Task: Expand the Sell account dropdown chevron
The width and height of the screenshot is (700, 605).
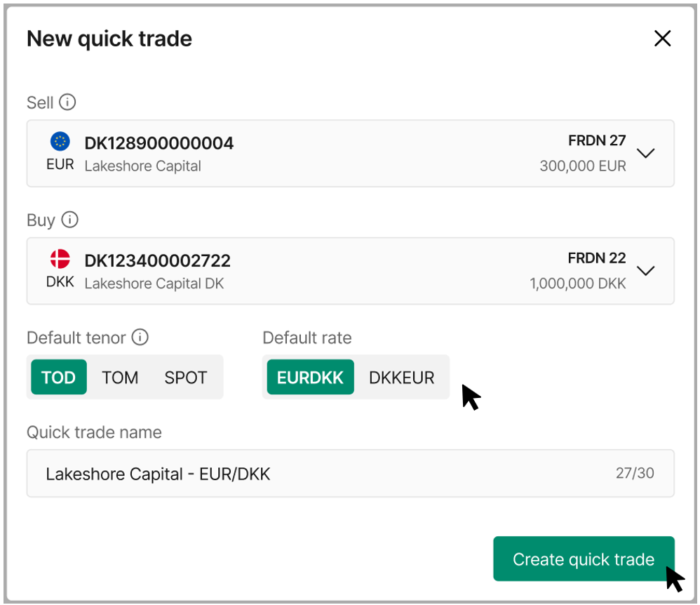Action: pyautogui.click(x=645, y=153)
